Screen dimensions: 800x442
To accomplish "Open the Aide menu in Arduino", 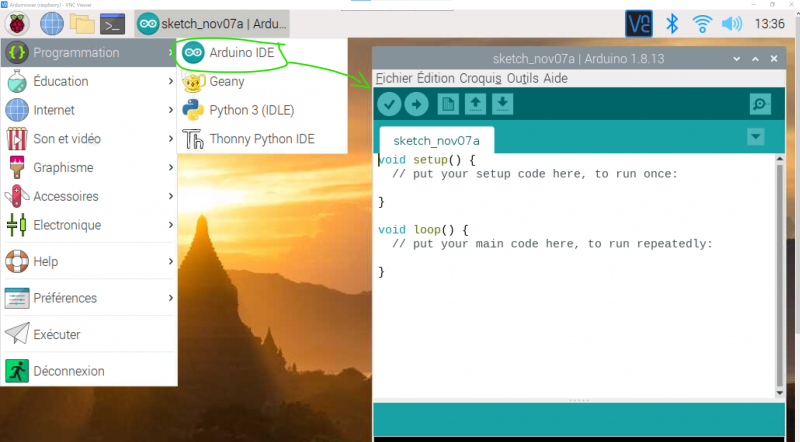I will [x=555, y=79].
